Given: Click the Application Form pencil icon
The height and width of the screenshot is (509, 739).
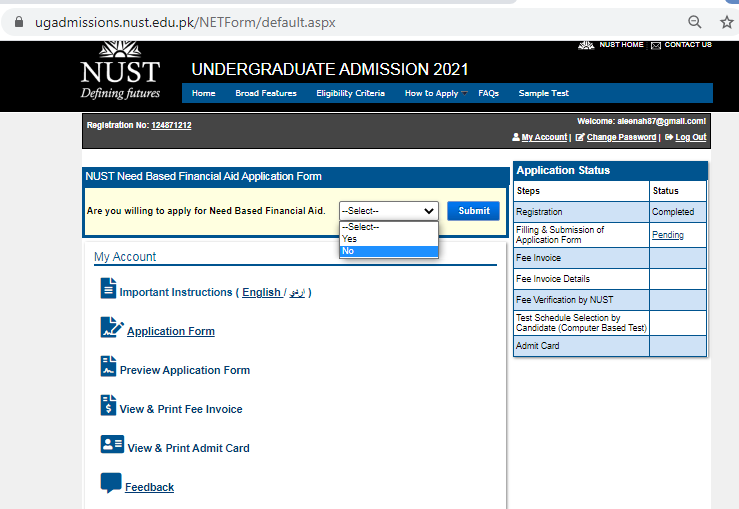Looking at the screenshot, I should tap(112, 327).
